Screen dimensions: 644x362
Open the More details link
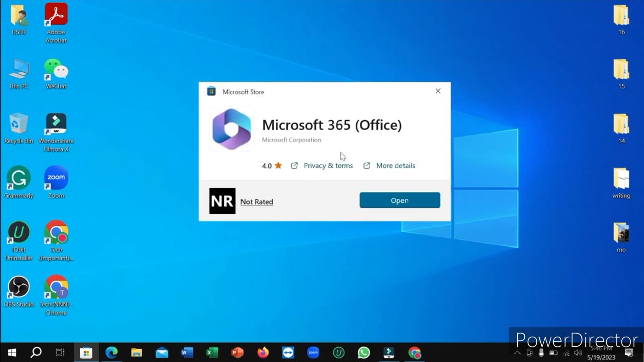point(395,166)
